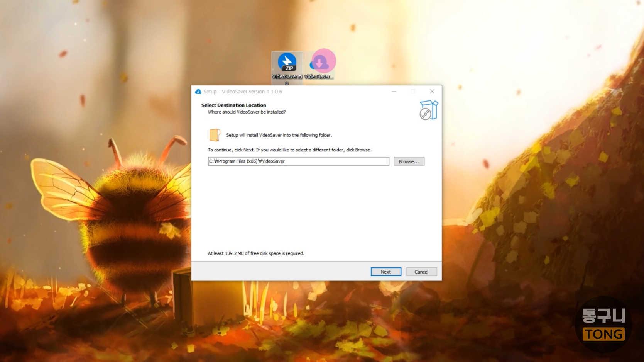The image size is (644, 362).
Task: Select the VideoSaver.zip desktop icon
Action: click(287, 68)
